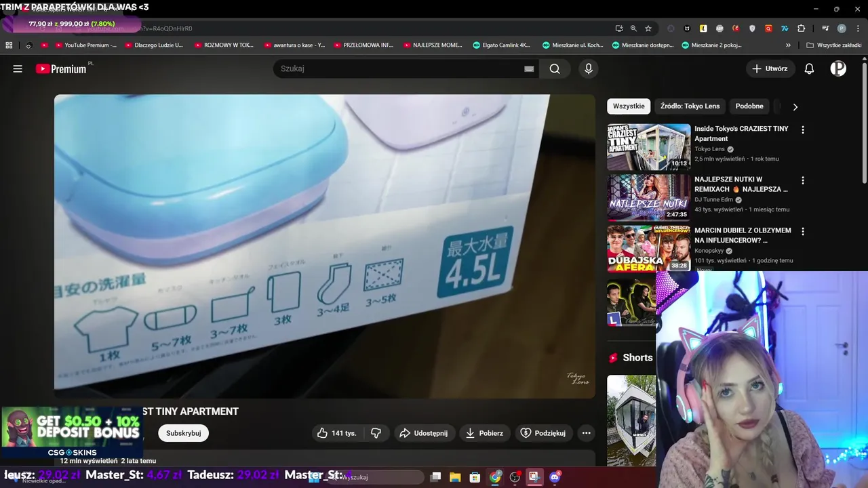The width and height of the screenshot is (868, 488).
Task: Click the Podziękuj thanks button
Action: pos(543,433)
